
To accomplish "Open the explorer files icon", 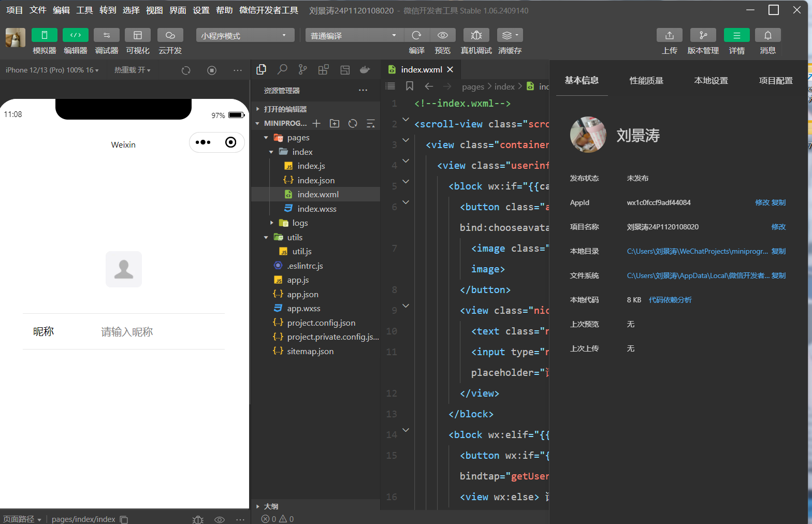I will point(262,69).
